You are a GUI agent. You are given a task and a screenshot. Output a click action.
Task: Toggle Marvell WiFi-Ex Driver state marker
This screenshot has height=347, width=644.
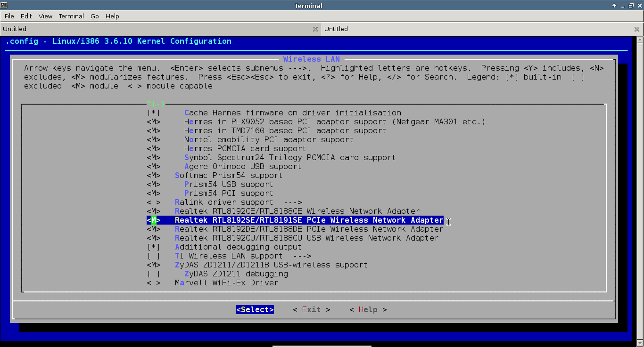[x=154, y=282]
